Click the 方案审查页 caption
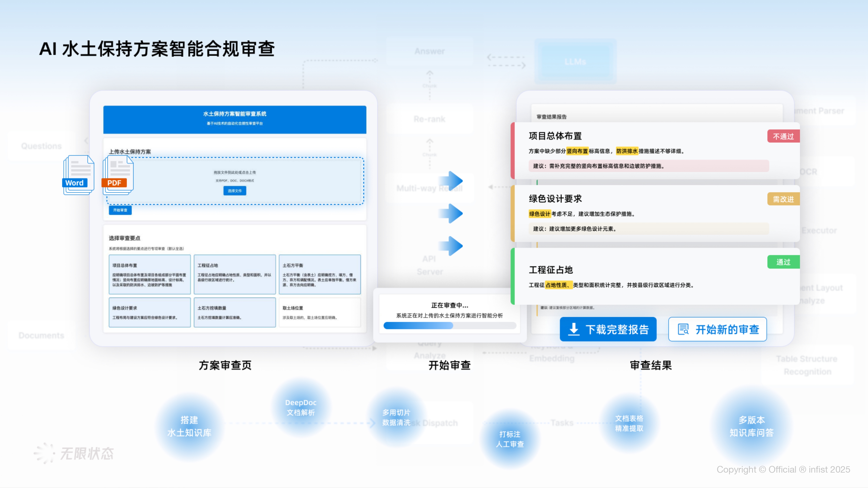 point(225,365)
